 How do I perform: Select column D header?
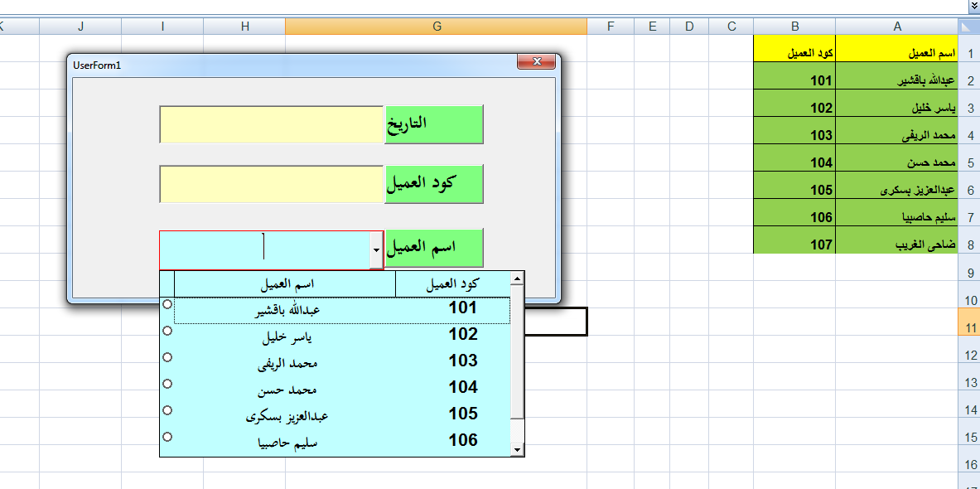689,26
